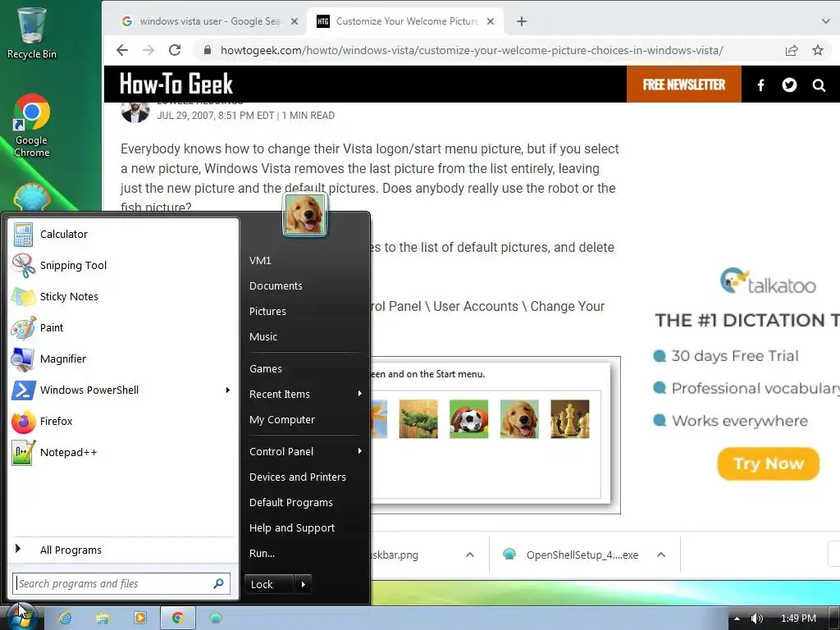Open the shutdown options arrow beside Lock

pyautogui.click(x=304, y=584)
